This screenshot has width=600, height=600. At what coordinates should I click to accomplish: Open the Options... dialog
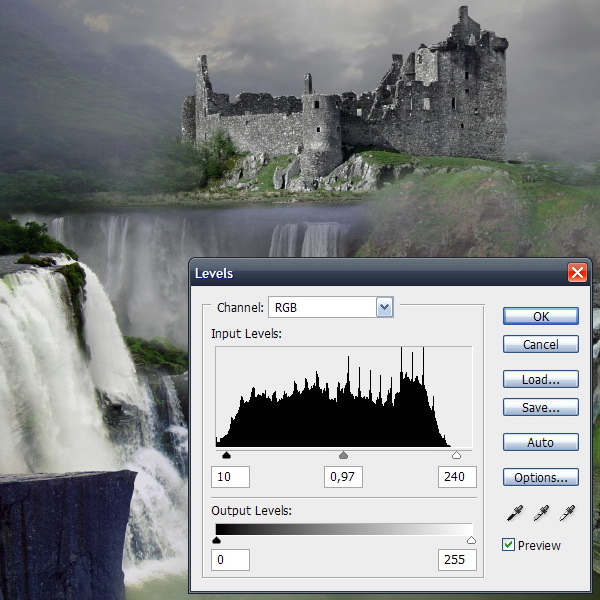[x=540, y=477]
